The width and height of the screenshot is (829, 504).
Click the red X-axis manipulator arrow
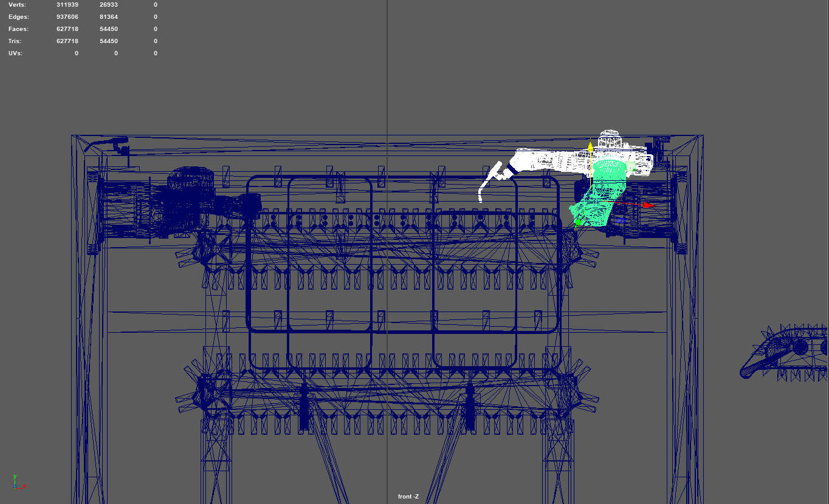pyautogui.click(x=648, y=205)
